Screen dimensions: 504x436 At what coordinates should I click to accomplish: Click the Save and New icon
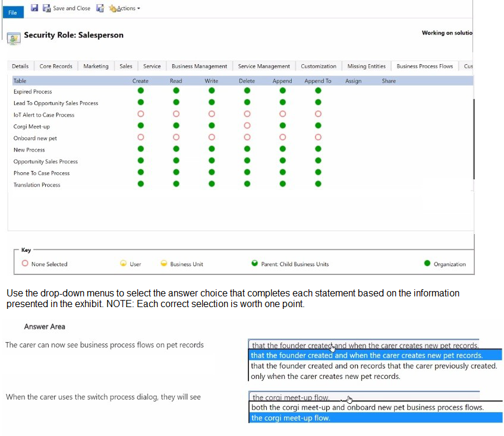100,8
